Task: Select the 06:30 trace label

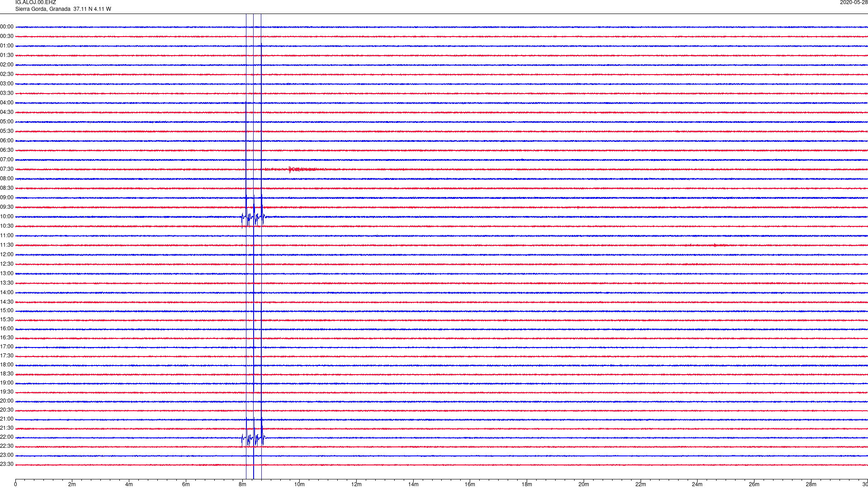Action: point(7,150)
